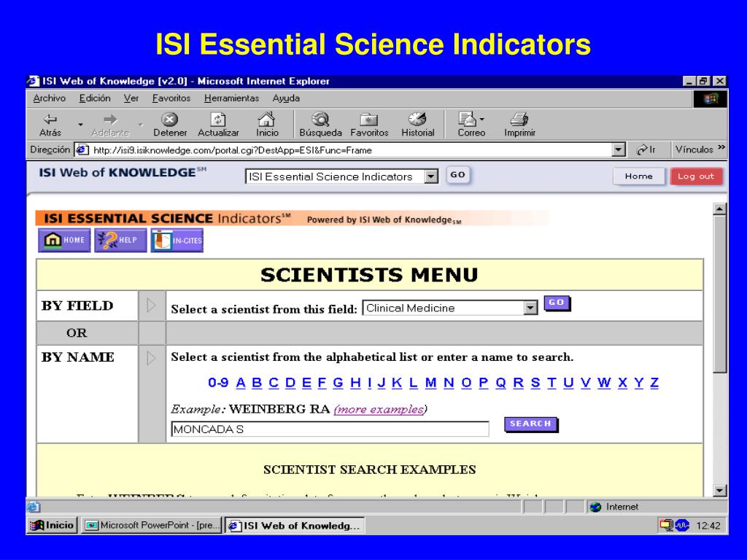Click the Ir go arrow icon
747x560 pixels.
tap(642, 150)
